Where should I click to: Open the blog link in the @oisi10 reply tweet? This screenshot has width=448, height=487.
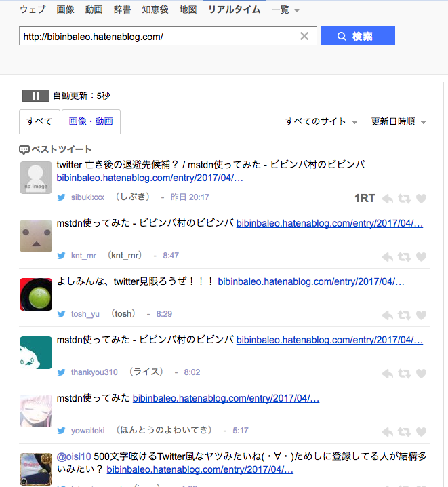tap(200, 469)
